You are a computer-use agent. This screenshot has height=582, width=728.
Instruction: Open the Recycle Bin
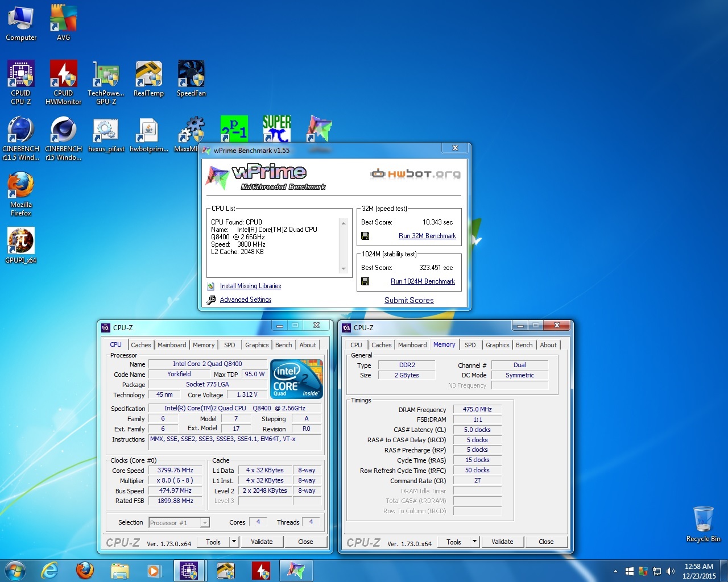coord(703,524)
